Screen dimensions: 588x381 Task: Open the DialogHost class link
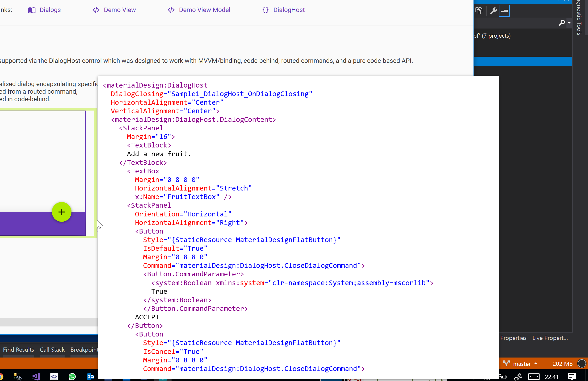288,10
